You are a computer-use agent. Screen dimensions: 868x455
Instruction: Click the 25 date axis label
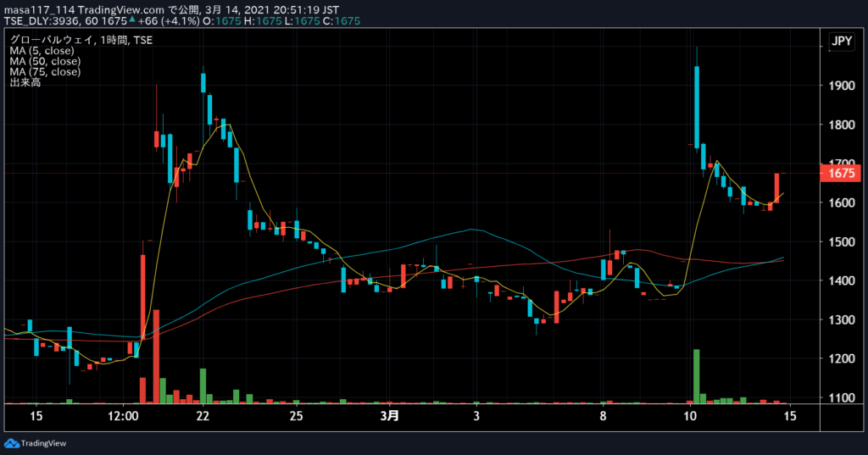pyautogui.click(x=296, y=416)
